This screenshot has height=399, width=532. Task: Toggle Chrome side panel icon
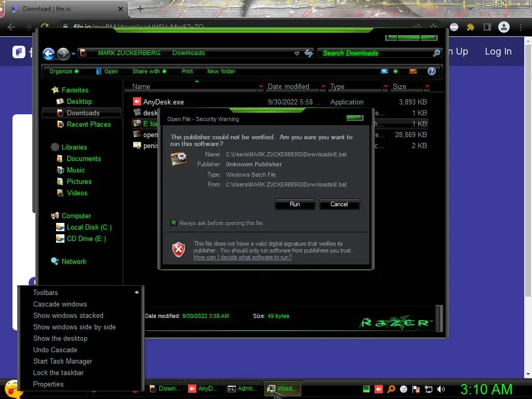point(487,27)
